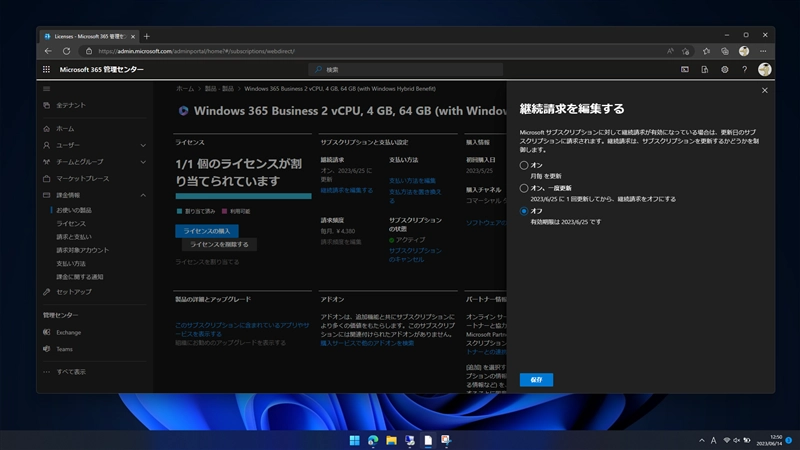Open File Explorer from the taskbar
Viewport: 800px width, 450px height.
click(391, 440)
